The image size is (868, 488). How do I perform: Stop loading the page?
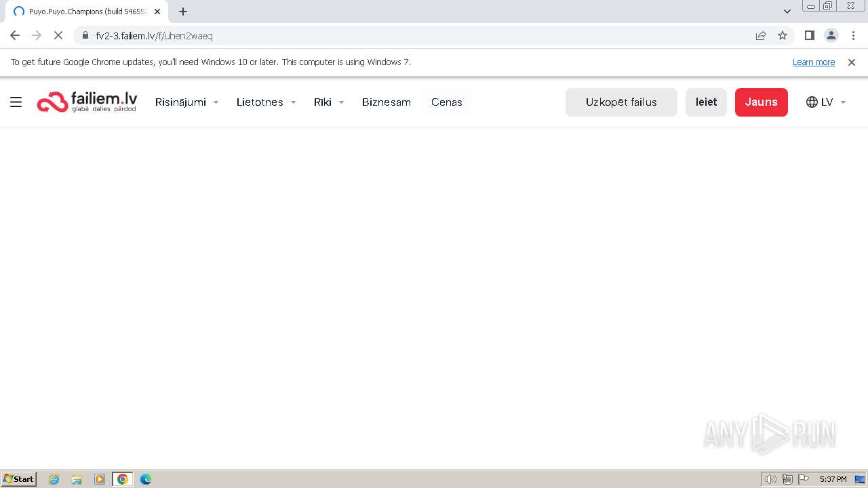coord(58,35)
